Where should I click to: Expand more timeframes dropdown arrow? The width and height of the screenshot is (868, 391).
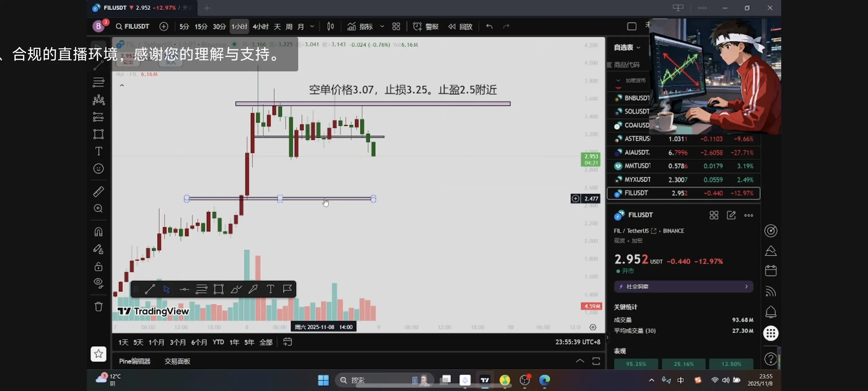pyautogui.click(x=312, y=26)
